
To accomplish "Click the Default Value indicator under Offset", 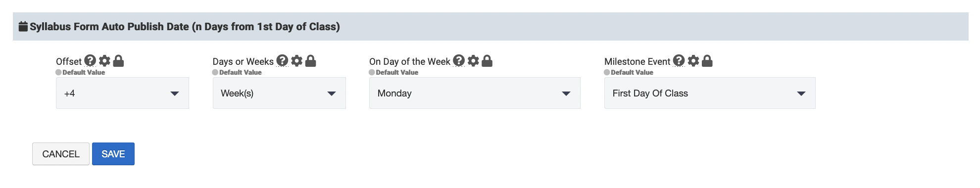I will click(80, 72).
